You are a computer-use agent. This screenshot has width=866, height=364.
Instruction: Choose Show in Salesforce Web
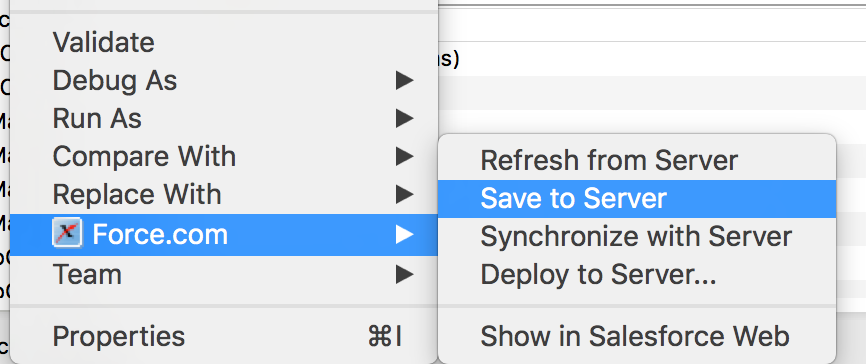pos(635,336)
